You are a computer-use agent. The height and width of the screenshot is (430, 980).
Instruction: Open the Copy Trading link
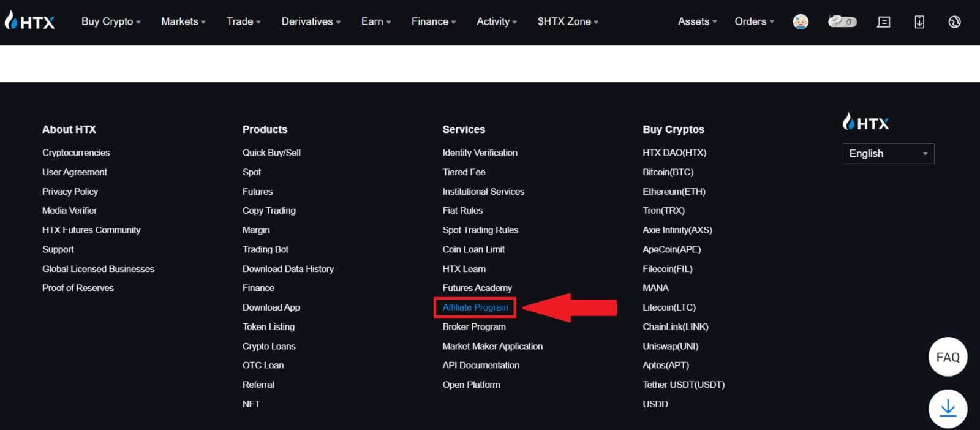click(x=269, y=211)
